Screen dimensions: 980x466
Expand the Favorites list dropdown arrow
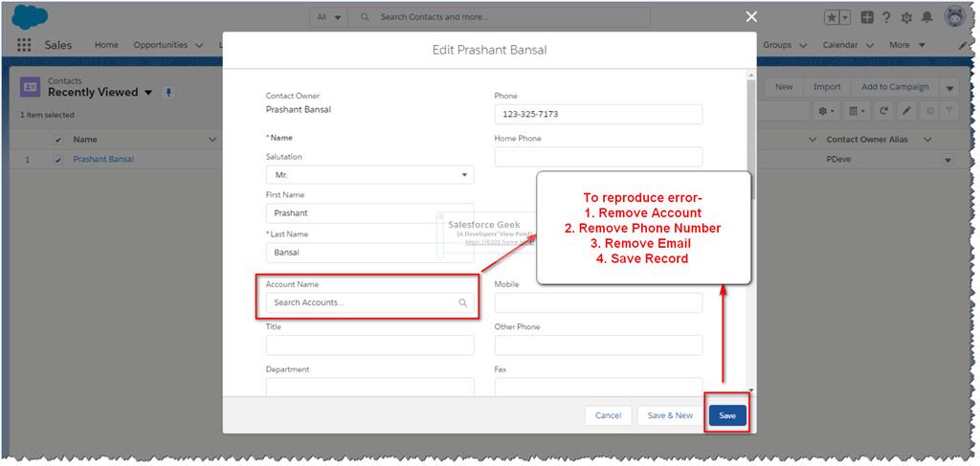click(x=846, y=18)
